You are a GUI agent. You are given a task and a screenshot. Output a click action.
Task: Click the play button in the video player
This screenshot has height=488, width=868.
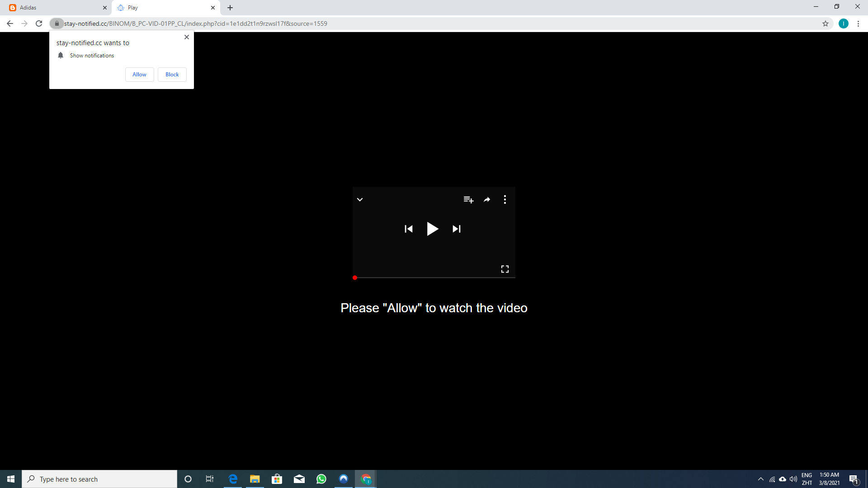point(432,229)
